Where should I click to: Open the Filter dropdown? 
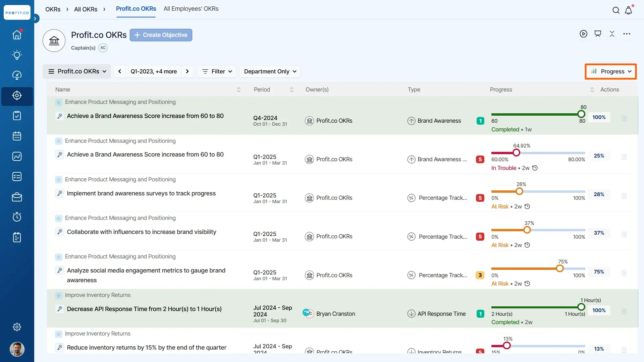(217, 71)
